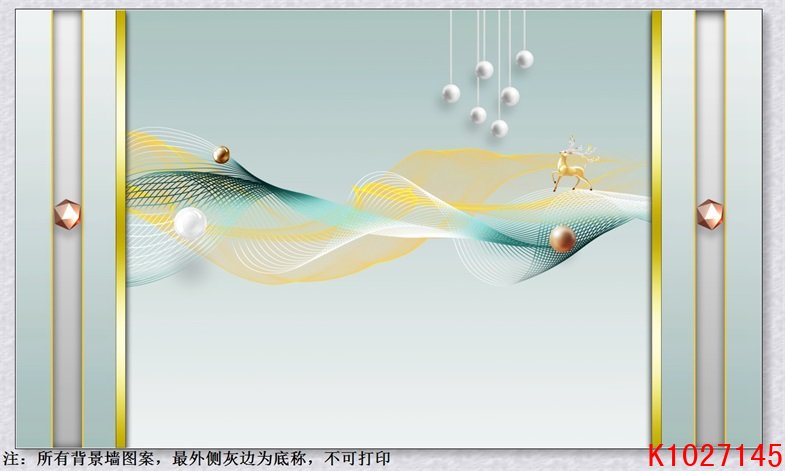Click the red product code K1027145
Screen dimensions: 785x471
click(x=715, y=455)
